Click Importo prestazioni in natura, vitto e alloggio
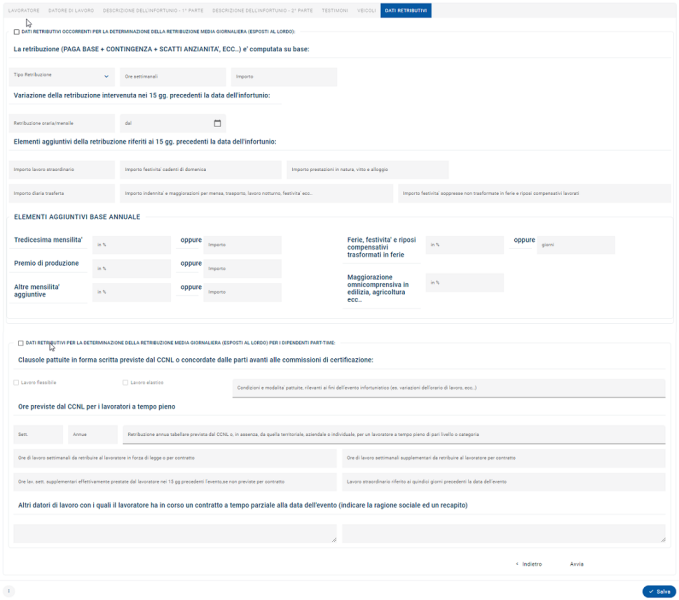Viewport: 679px width, 600px height. [x=368, y=170]
